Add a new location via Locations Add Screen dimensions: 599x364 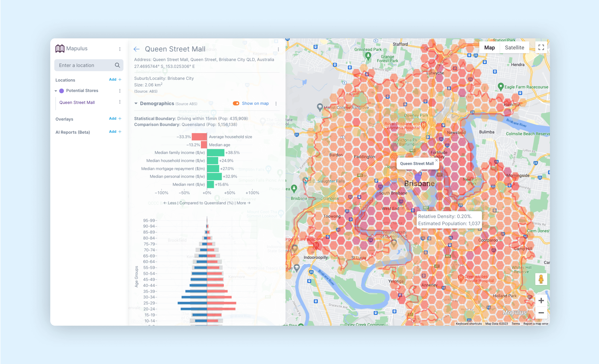[115, 80]
